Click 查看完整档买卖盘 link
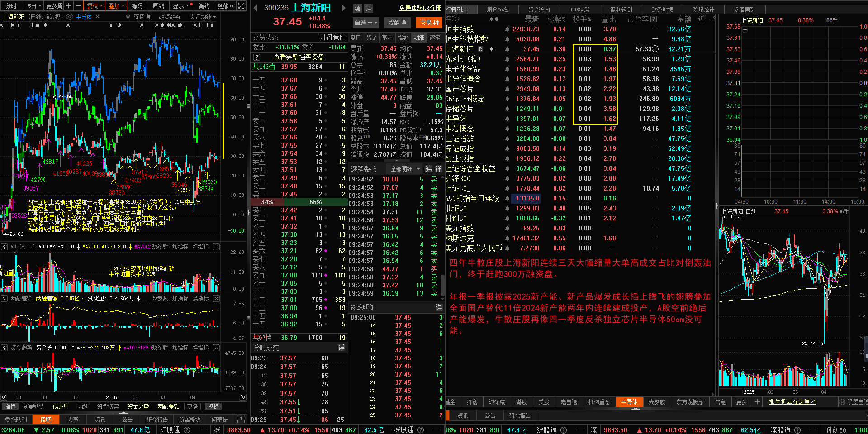The width and height of the screenshot is (868, 434). click(299, 57)
